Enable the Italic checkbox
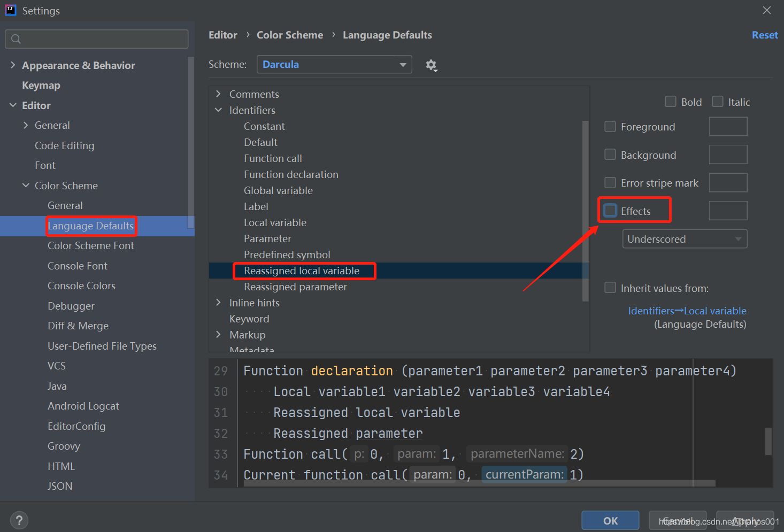784x532 pixels. pos(718,102)
